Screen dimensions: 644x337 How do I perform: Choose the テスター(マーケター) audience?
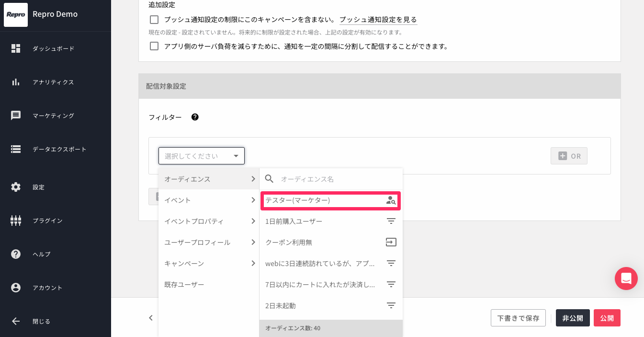pos(330,200)
